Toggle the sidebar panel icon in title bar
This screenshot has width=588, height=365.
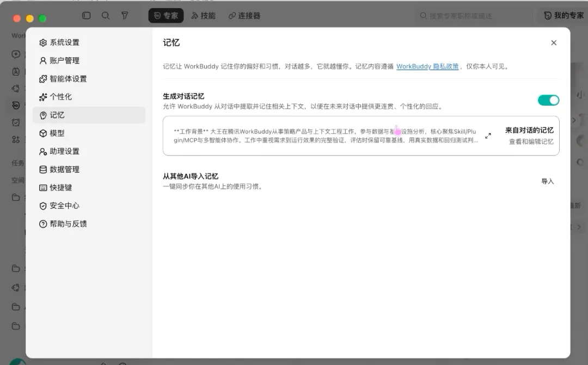tap(86, 15)
